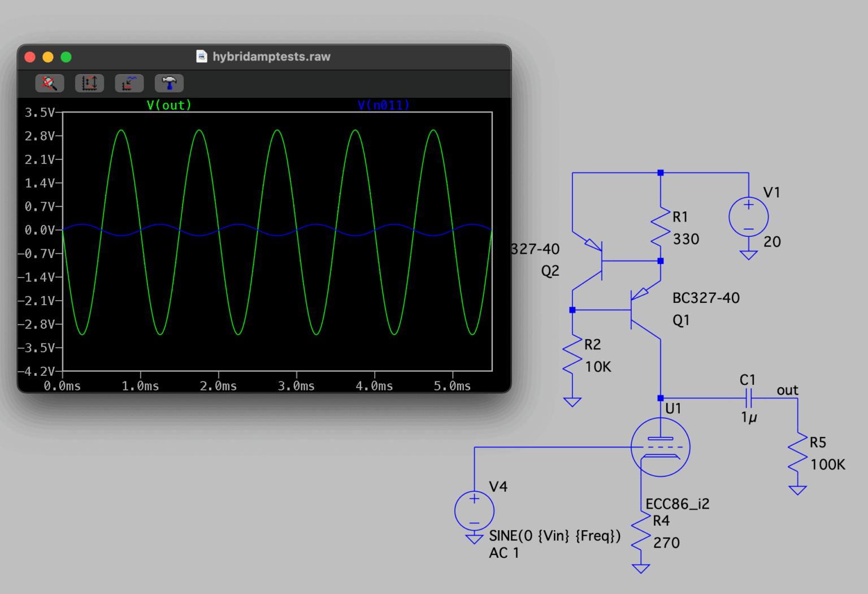
Task: Click the SINE(0 {Vin} {Freq}) source text
Action: click(554, 536)
